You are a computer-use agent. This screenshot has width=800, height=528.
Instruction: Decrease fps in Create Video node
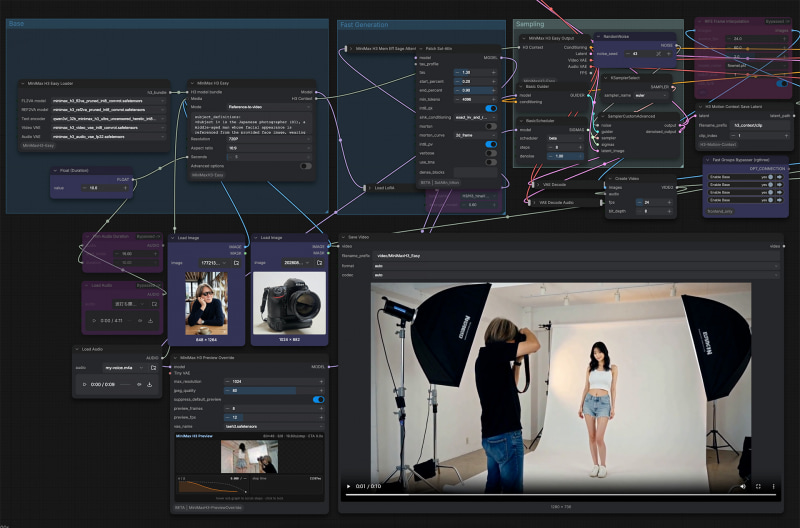pos(639,203)
